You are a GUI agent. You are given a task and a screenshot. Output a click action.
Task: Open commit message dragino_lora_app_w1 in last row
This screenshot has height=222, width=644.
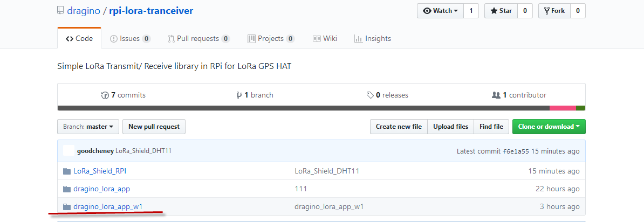click(x=329, y=206)
